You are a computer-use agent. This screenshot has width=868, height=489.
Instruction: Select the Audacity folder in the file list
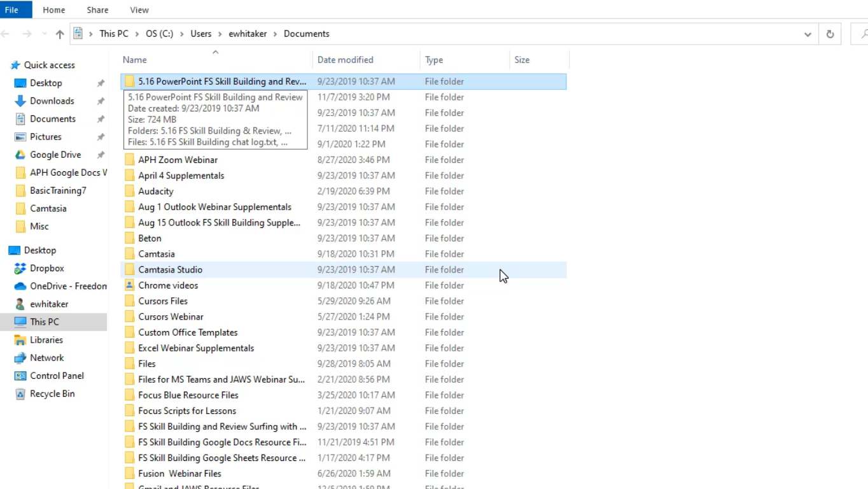click(x=156, y=191)
